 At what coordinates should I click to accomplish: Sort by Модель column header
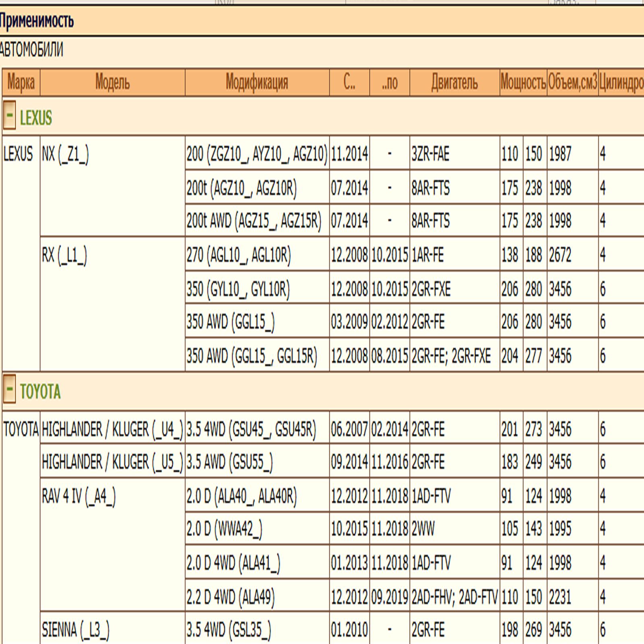[112, 83]
